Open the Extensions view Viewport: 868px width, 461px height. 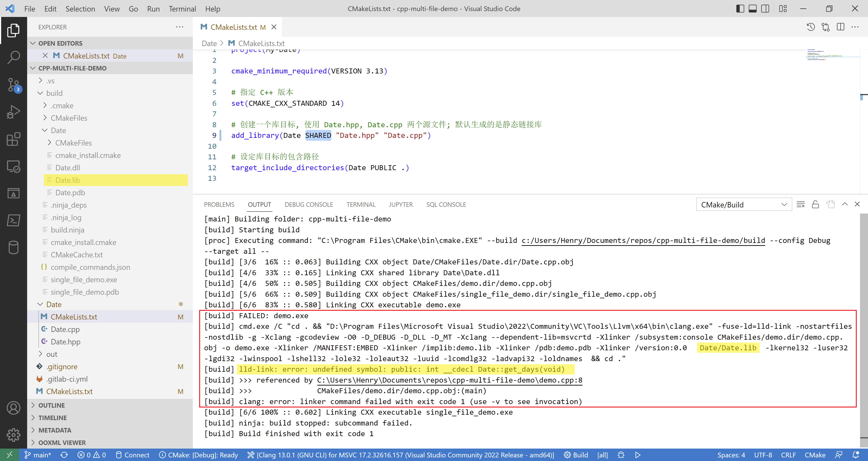coord(14,139)
